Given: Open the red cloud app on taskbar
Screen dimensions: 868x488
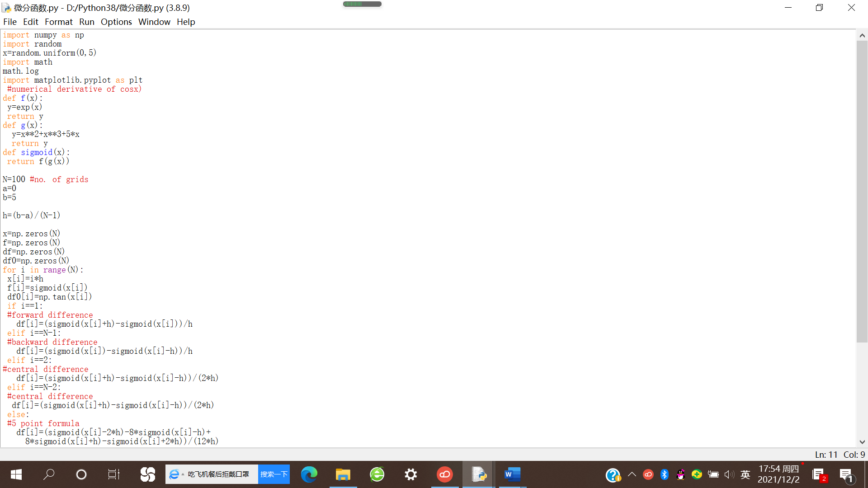Looking at the screenshot, I should 445,474.
